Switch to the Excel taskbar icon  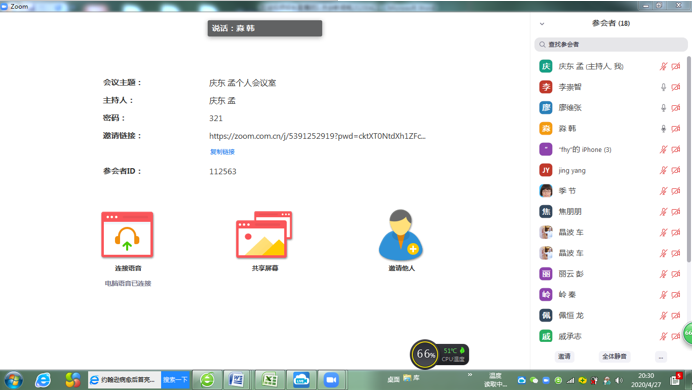click(x=269, y=380)
